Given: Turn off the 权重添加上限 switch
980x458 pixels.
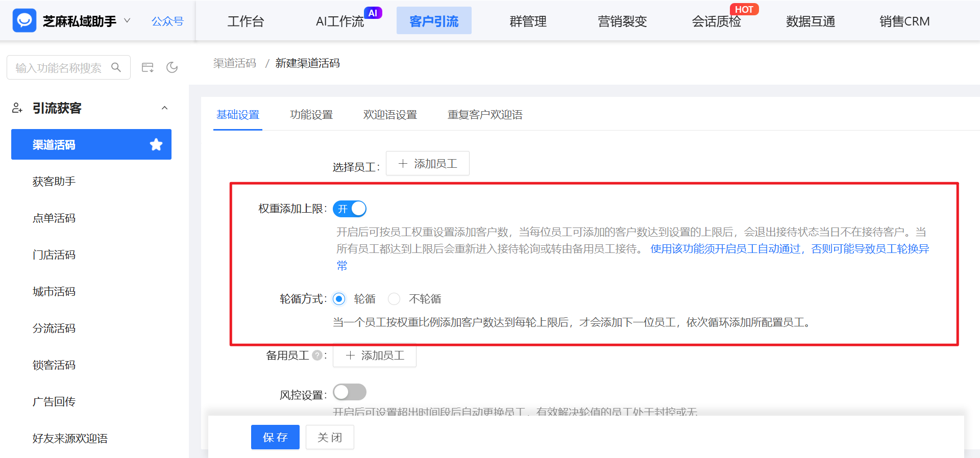Looking at the screenshot, I should coord(350,209).
